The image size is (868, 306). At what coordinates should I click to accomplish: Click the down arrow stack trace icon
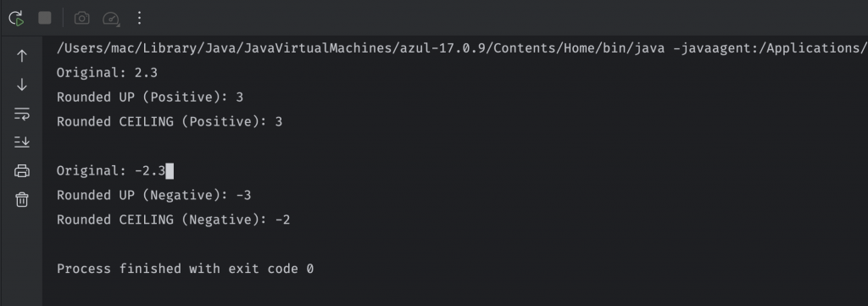[x=21, y=85]
